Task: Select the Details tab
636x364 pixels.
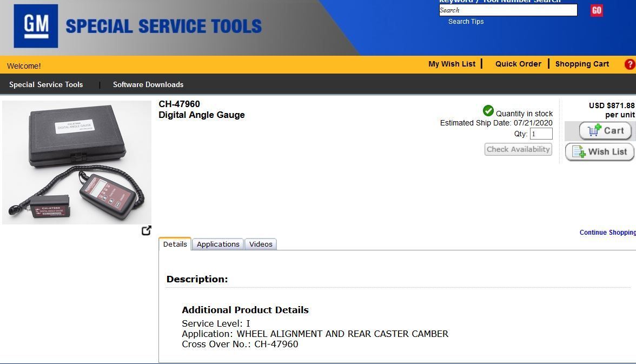Action: click(x=175, y=244)
